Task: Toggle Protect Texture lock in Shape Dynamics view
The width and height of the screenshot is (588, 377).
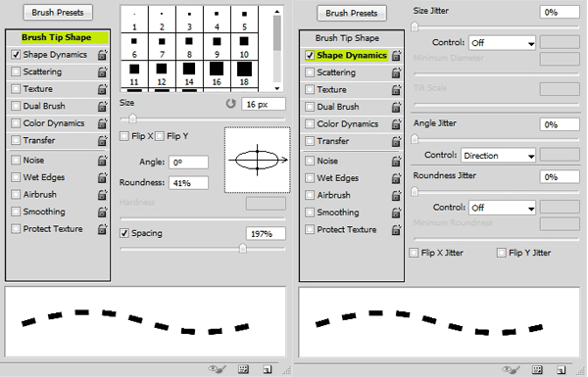Action: pyautogui.click(x=396, y=230)
